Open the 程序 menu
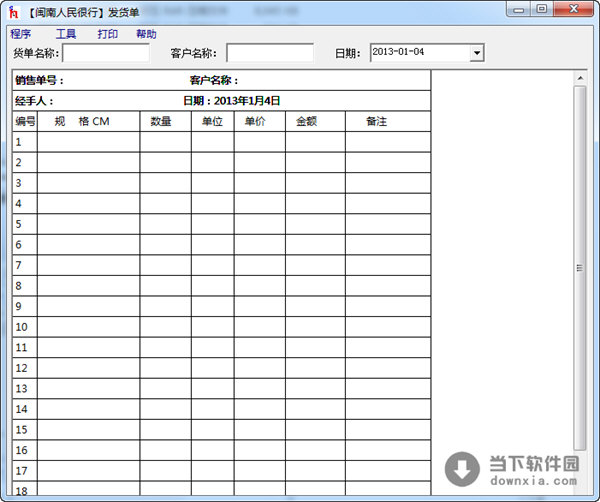 point(20,34)
